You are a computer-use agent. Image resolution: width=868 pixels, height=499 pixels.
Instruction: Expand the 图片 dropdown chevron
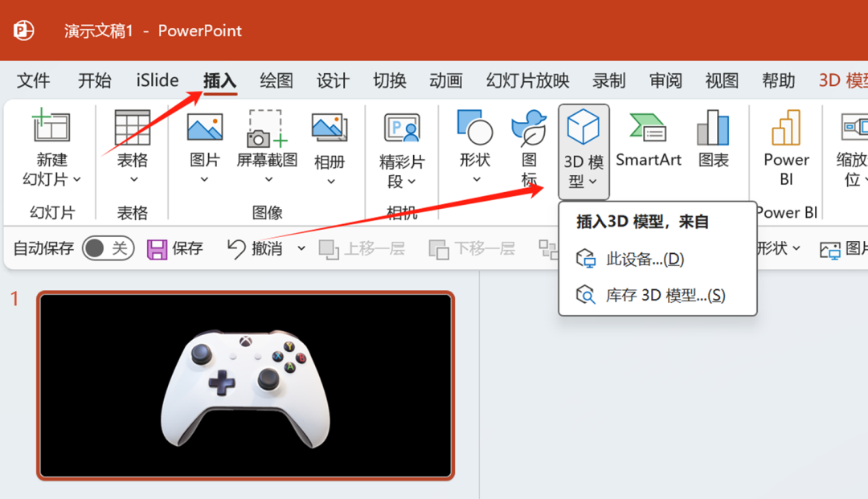tap(204, 180)
